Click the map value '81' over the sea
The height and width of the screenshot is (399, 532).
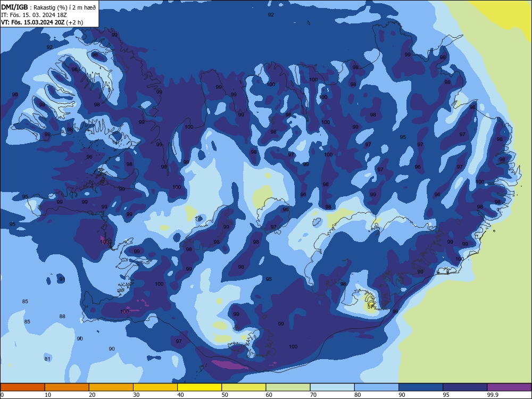tap(47, 359)
